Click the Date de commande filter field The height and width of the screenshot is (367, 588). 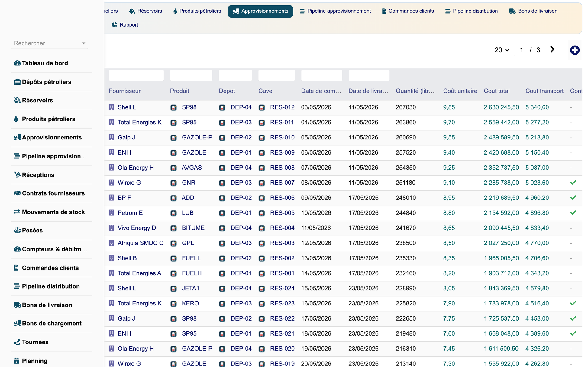[322, 75]
